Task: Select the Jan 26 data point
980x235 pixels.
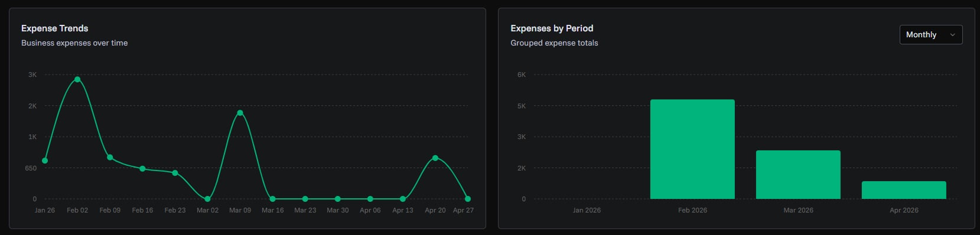Action: pyautogui.click(x=45, y=160)
